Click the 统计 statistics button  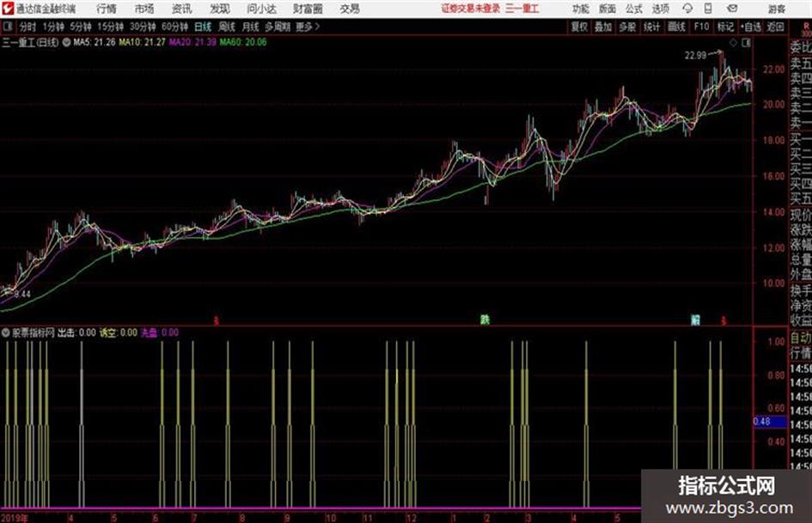[x=652, y=27]
